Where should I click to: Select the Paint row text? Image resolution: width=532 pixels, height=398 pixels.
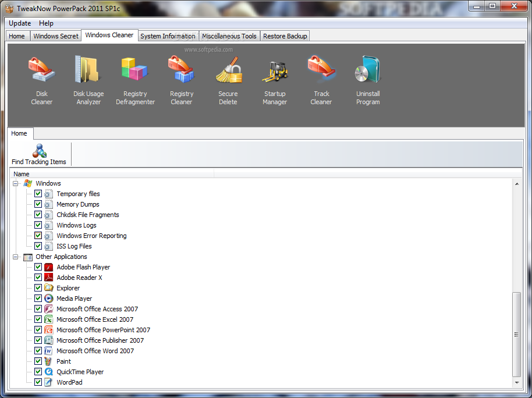coord(63,361)
